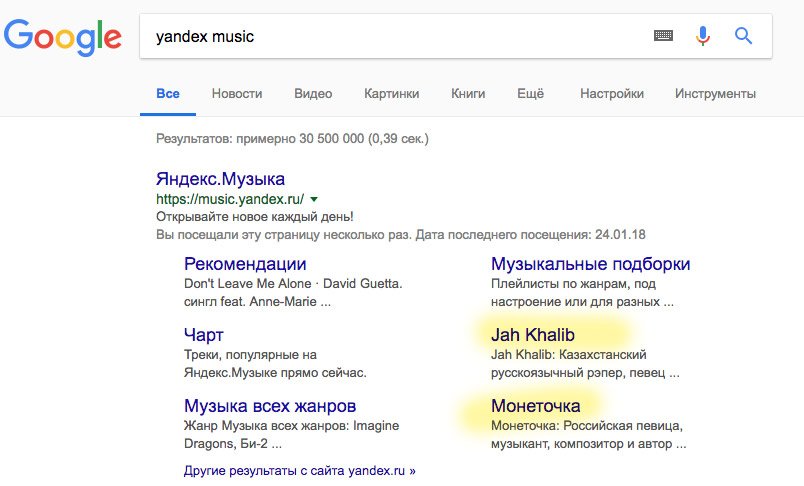The image size is (804, 486).
Task: Start voice search with microphone icon
Action: pyautogui.click(x=703, y=36)
